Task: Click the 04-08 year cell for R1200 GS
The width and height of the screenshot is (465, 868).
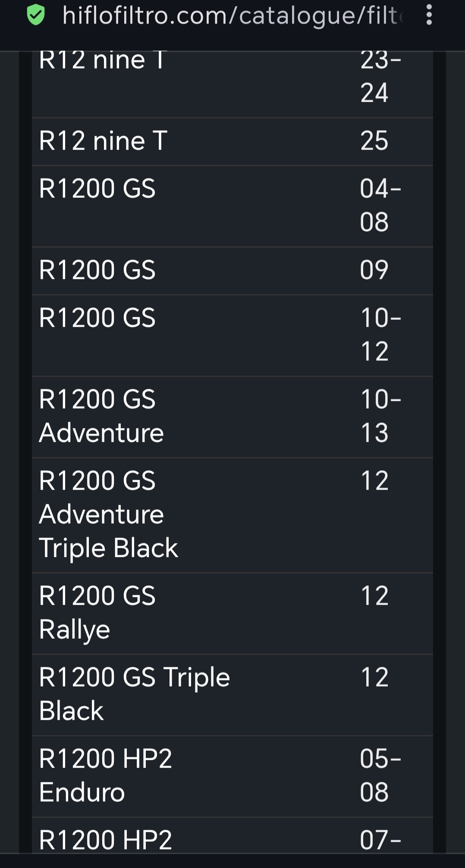Action: coord(380,205)
